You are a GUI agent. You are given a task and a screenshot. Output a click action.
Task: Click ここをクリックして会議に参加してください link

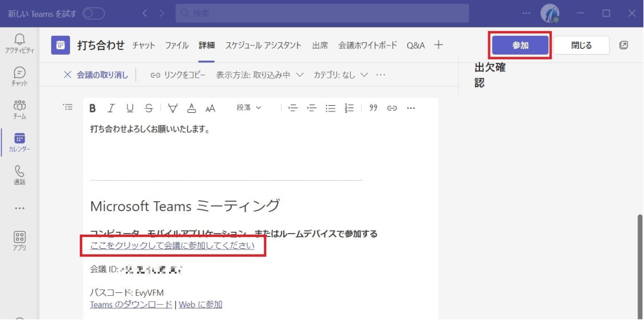point(172,246)
